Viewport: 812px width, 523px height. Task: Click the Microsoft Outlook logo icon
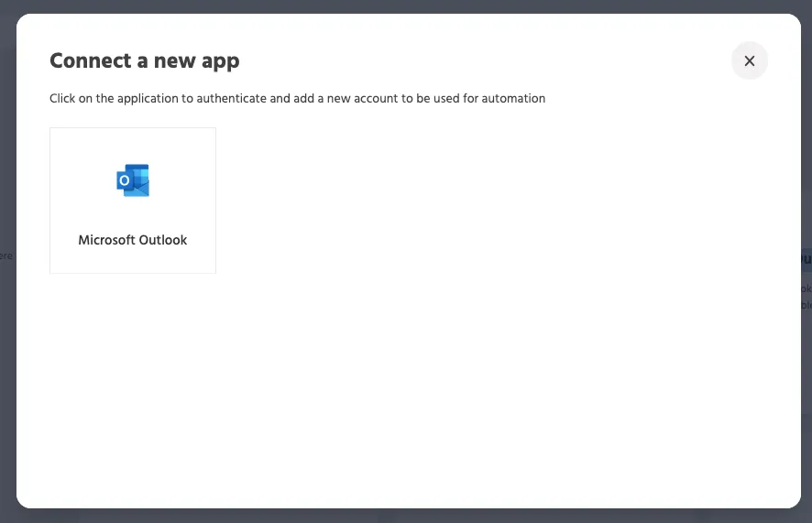pos(133,180)
